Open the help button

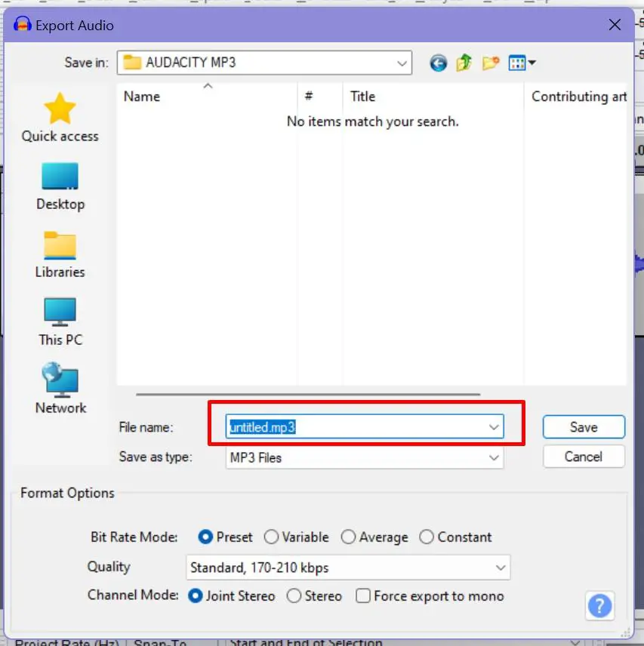[x=599, y=605]
